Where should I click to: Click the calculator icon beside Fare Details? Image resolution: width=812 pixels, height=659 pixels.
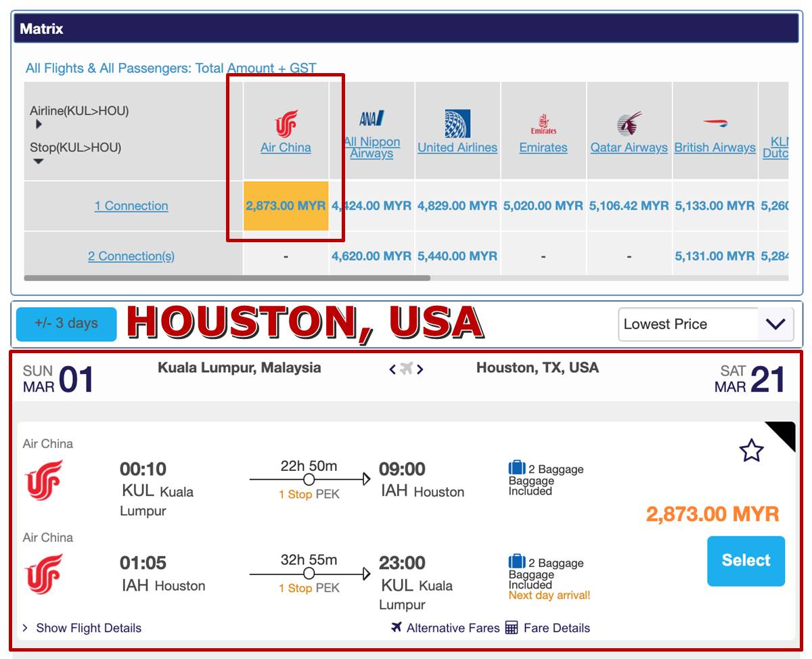pos(512,628)
